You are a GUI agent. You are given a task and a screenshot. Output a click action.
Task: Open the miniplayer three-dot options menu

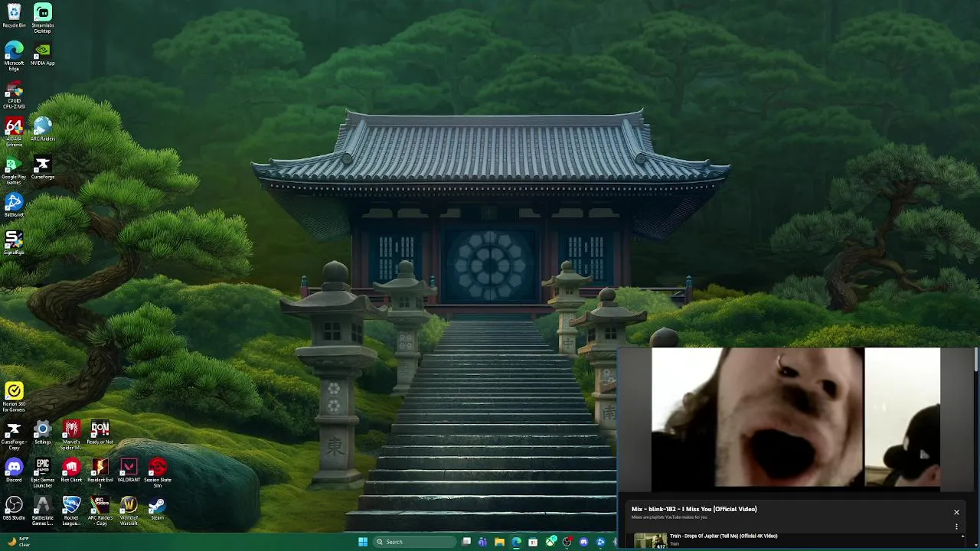pos(956,527)
